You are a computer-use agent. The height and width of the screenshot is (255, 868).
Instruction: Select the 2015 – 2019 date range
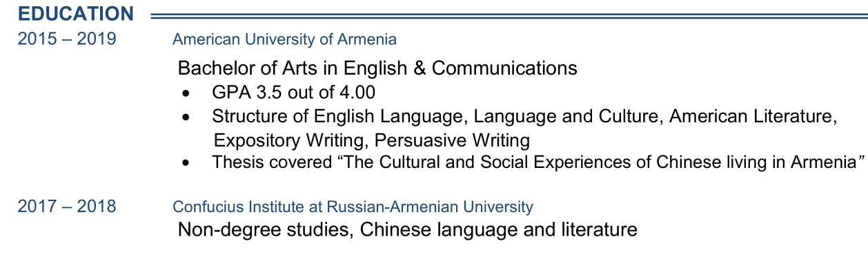pyautogui.click(x=67, y=39)
